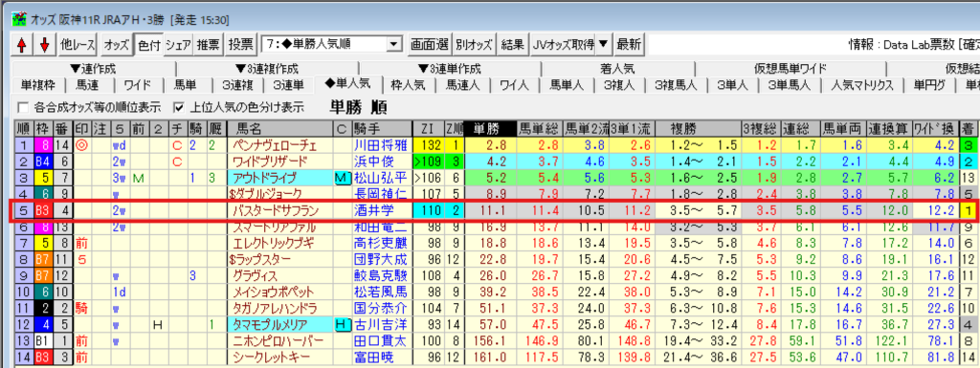Untick 上位人気の色分け表示 checkbox
This screenshot has width=980, height=368.
[179, 107]
